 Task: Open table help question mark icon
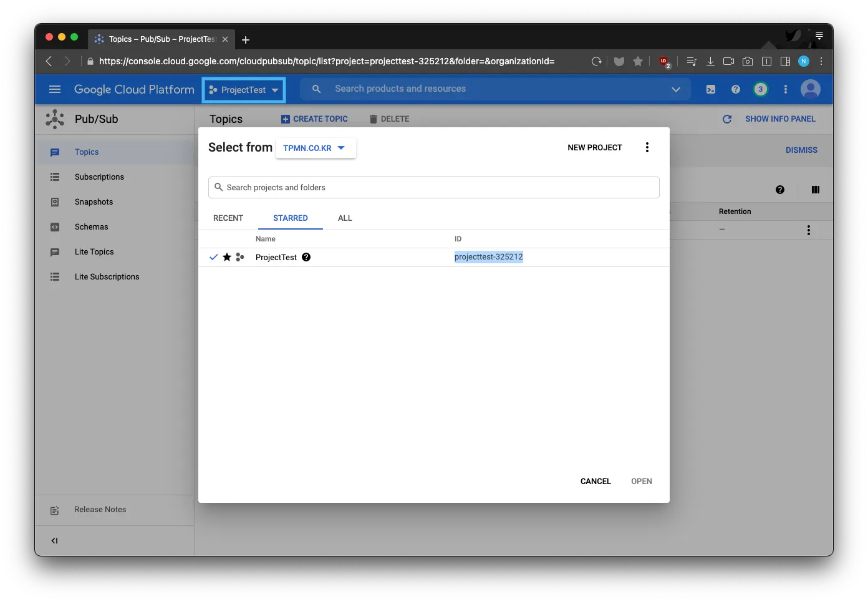click(x=780, y=190)
